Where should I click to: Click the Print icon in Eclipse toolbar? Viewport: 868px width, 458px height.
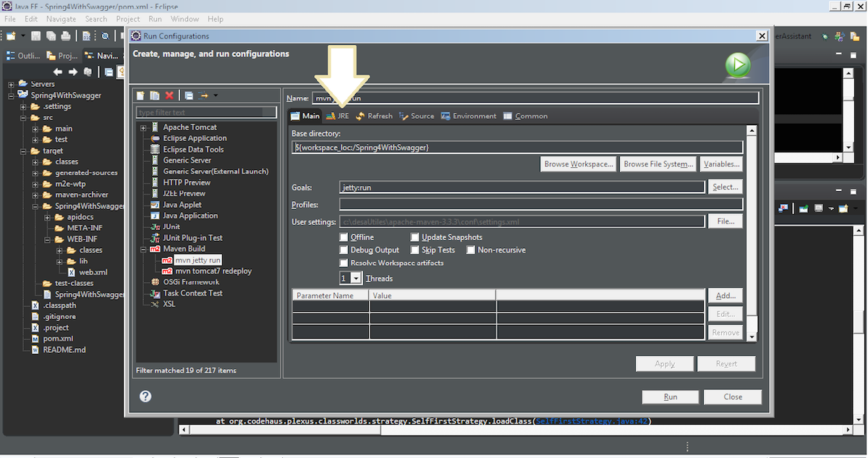[66, 35]
